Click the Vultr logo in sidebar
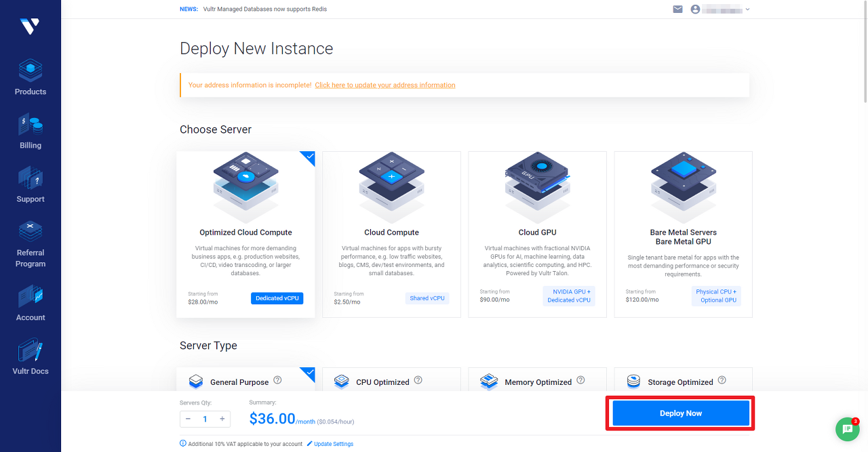 pos(30,26)
